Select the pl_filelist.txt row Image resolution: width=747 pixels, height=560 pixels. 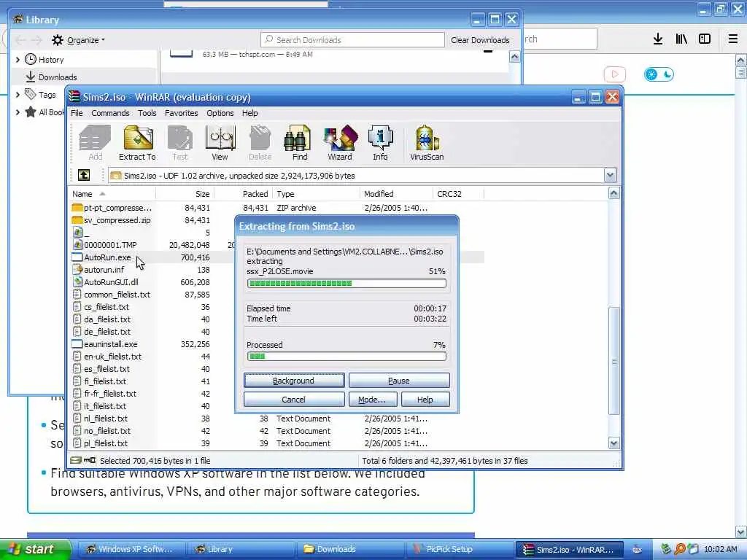(x=276, y=443)
